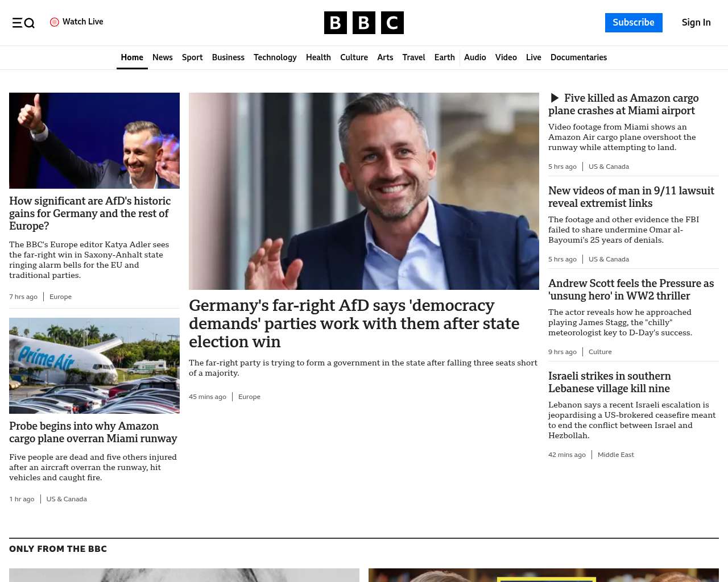Go to the Documentaries section
This screenshot has width=728, height=582.
578,57
